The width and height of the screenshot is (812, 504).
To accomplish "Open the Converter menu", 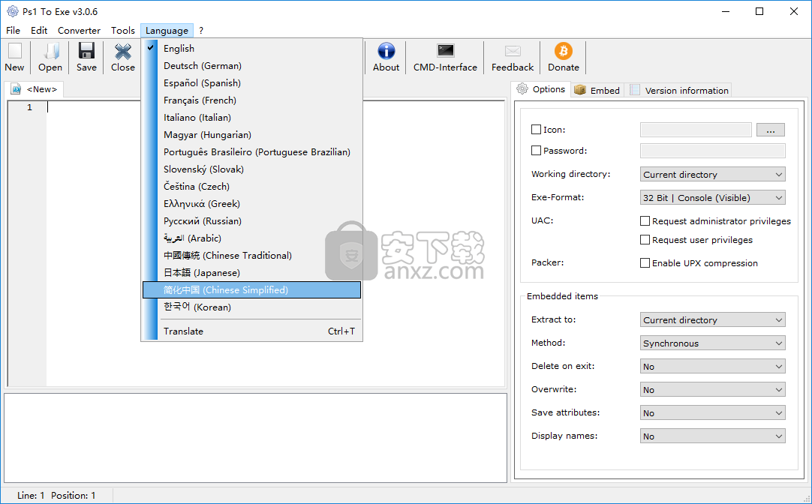I will [x=80, y=31].
